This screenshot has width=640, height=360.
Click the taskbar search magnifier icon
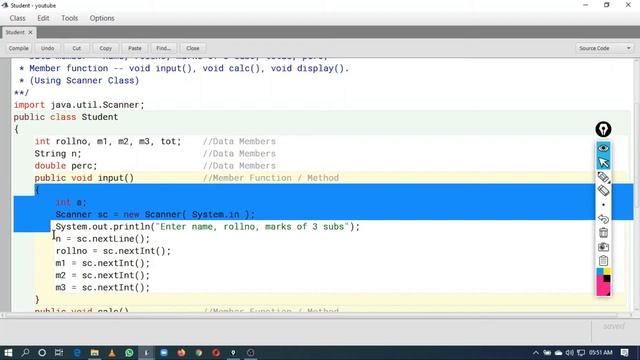(x=25, y=352)
